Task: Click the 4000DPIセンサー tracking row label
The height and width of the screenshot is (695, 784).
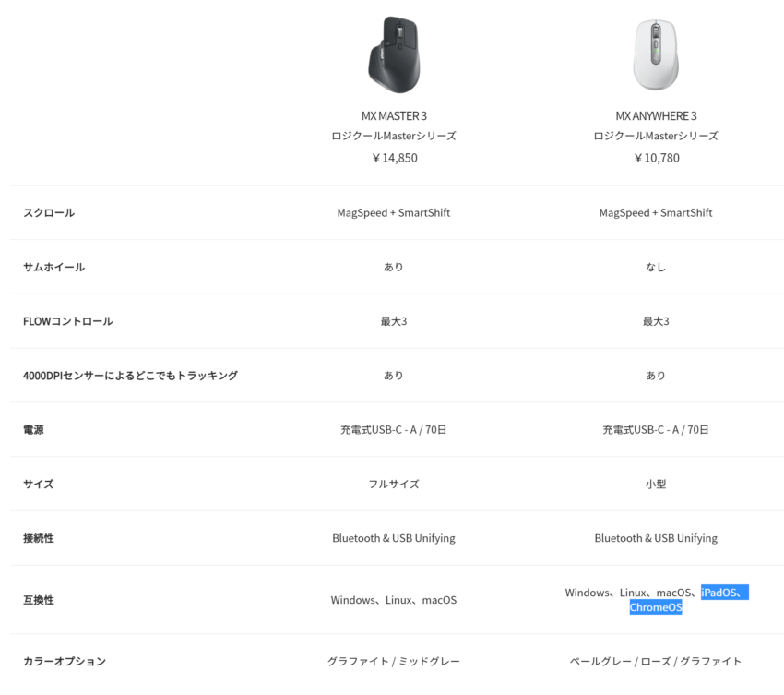Action: click(130, 376)
